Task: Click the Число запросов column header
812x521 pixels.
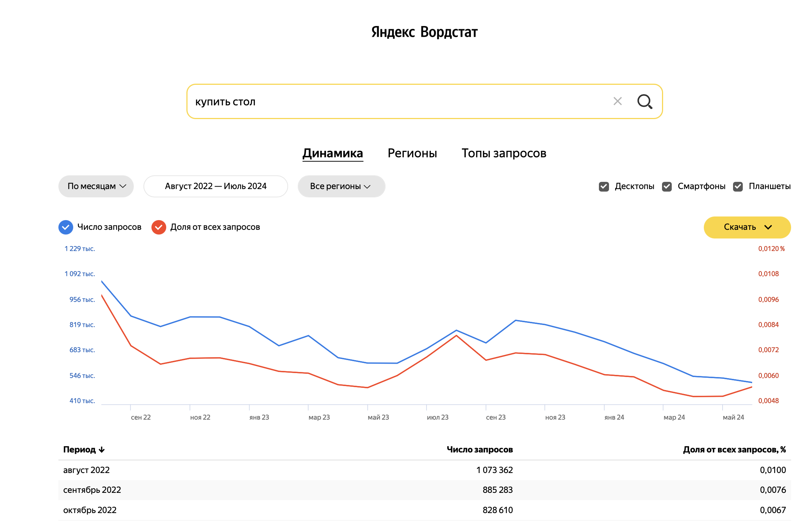Action: tap(479, 450)
